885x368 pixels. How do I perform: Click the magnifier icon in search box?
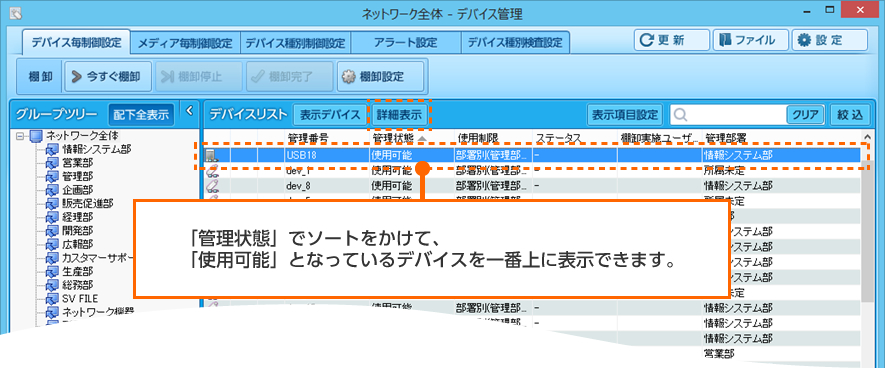[681, 115]
